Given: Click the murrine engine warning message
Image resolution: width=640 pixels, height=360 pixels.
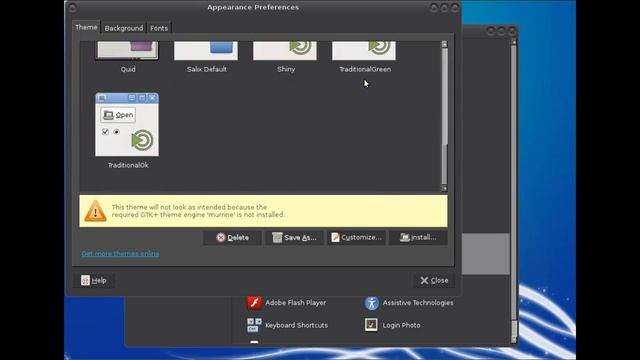Looking at the screenshot, I should (198, 211).
